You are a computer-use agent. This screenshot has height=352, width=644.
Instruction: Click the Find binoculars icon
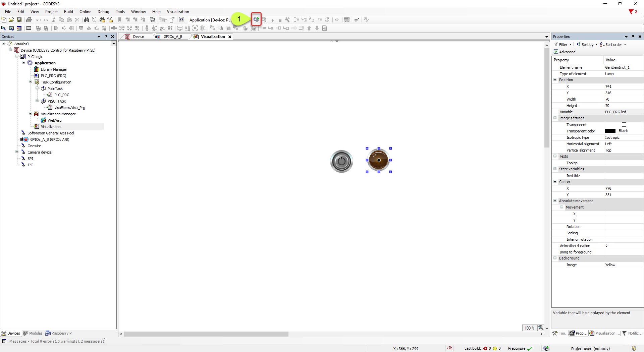pyautogui.click(x=87, y=20)
